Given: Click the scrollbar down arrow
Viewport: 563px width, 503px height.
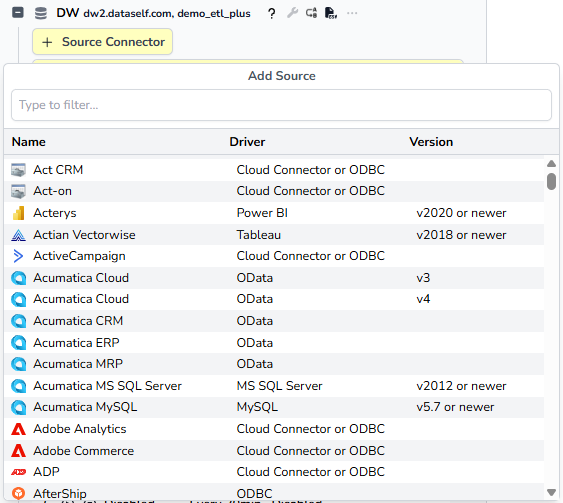Looking at the screenshot, I should [x=552, y=492].
